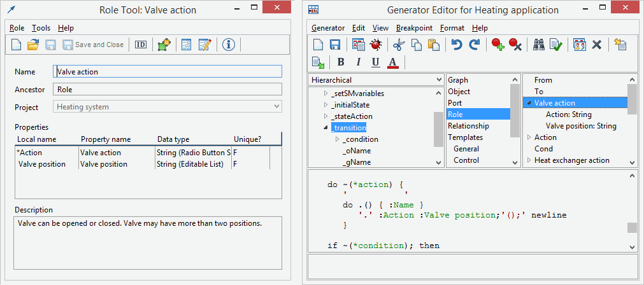Toggle bold formatting
The width and height of the screenshot is (644, 285).
tap(341, 62)
